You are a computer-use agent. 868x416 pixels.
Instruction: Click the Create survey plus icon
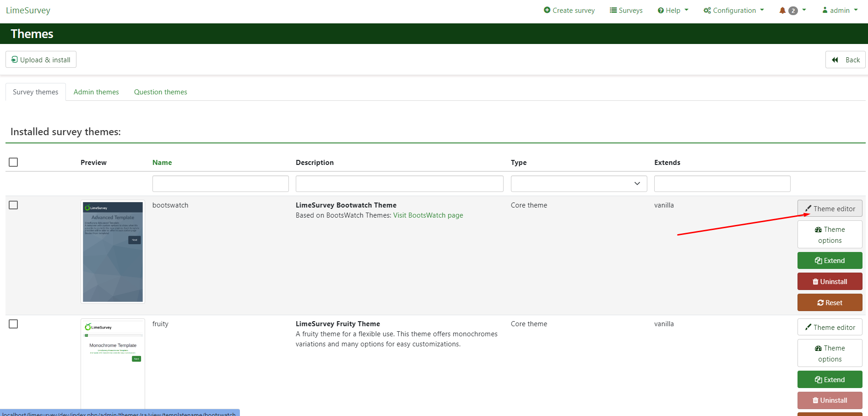547,10
